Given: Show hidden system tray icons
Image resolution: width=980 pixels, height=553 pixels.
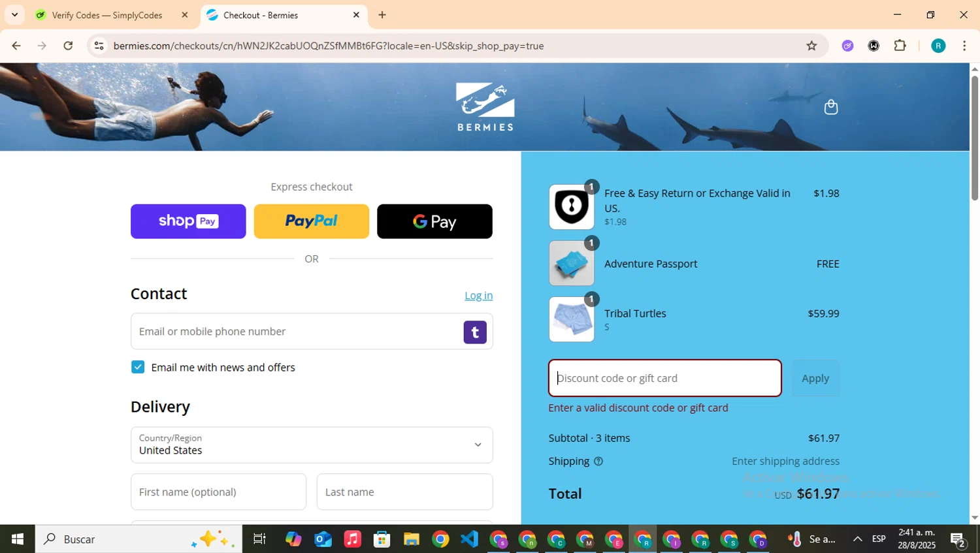Looking at the screenshot, I should tap(857, 539).
